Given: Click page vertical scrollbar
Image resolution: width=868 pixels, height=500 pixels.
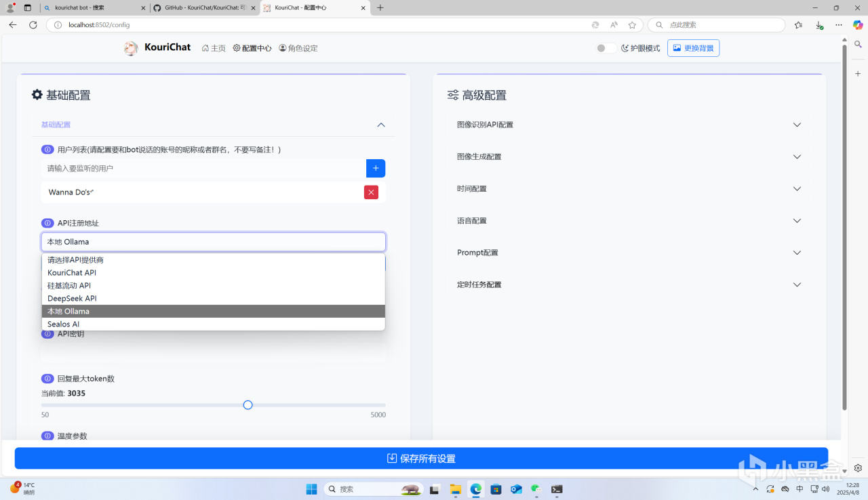Looking at the screenshot, I should click(844, 227).
